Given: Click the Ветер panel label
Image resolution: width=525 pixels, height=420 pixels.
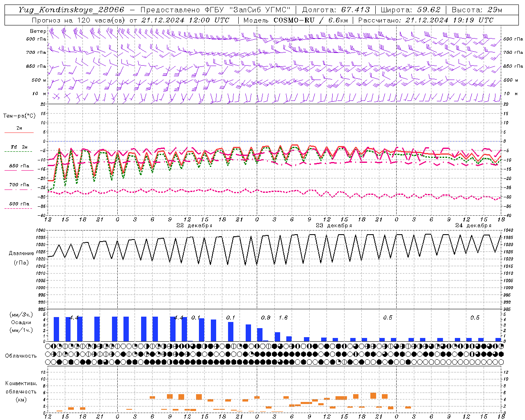Looking at the screenshot, I should tap(38, 31).
